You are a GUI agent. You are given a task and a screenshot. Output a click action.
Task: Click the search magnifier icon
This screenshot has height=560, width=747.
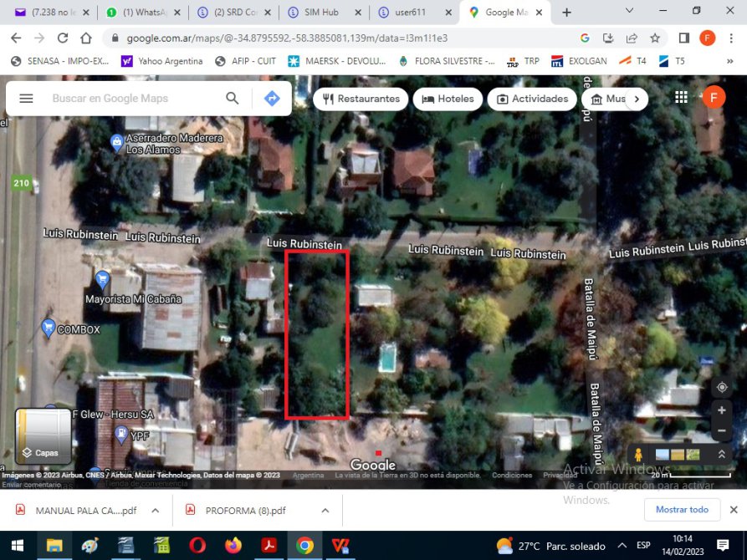tap(233, 99)
